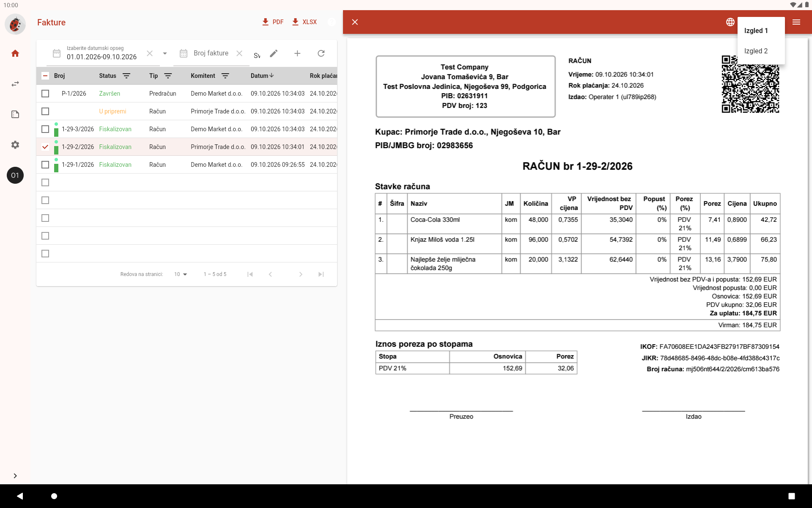Open rows per page dropdown
The image size is (812, 508).
click(181, 274)
